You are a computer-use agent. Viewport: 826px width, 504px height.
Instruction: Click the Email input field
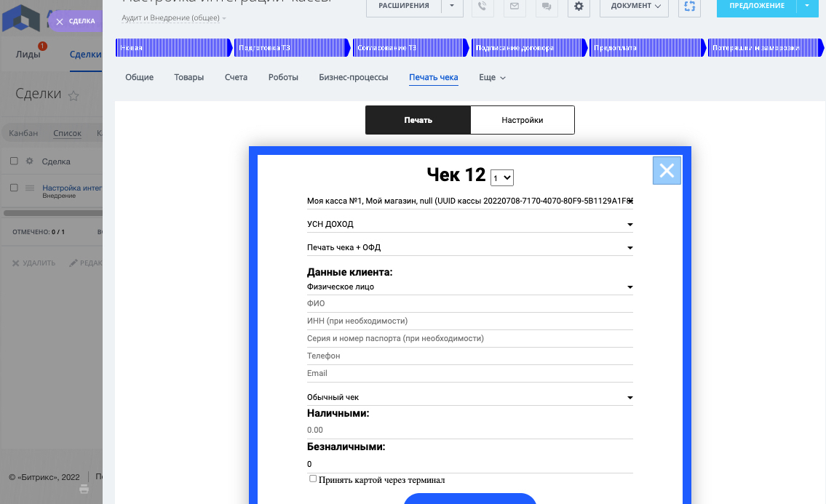pos(470,373)
